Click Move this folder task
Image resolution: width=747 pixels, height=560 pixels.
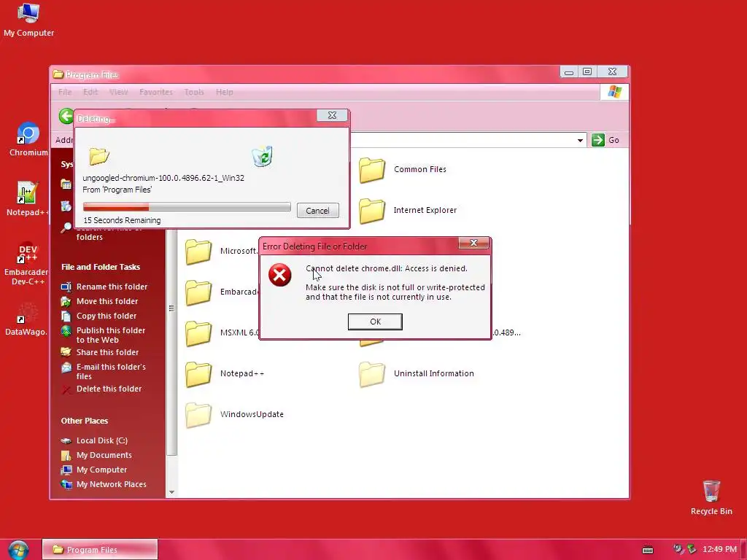[99, 301]
